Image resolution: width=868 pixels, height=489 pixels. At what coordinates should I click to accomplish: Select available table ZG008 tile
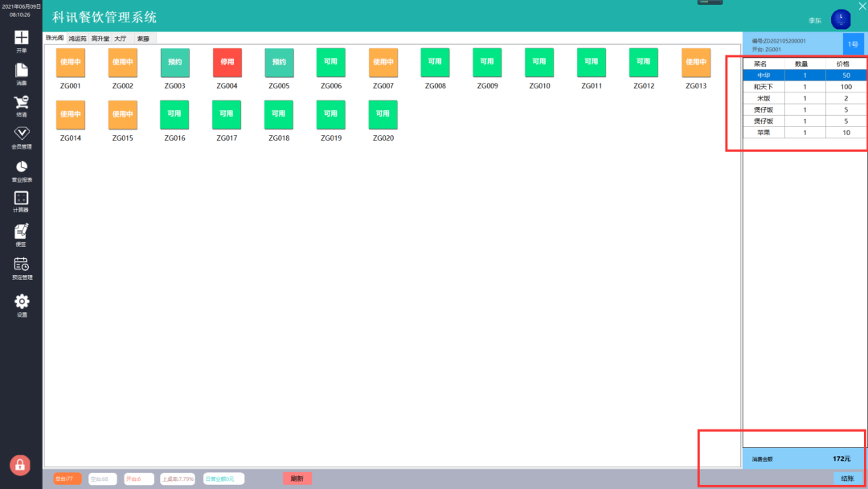click(x=435, y=63)
